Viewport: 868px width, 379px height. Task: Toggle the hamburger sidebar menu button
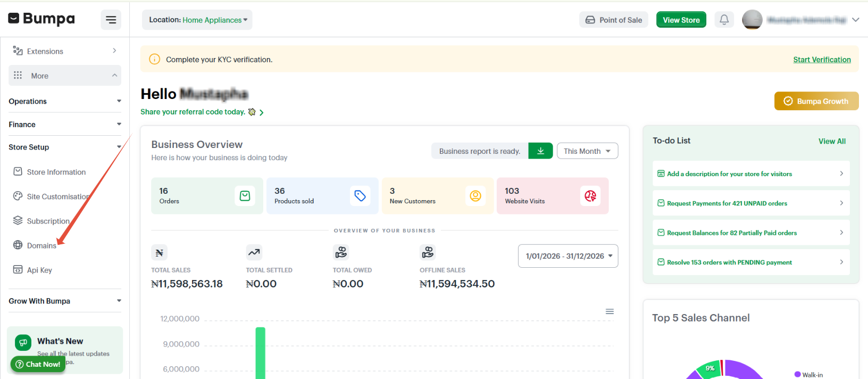pyautogui.click(x=111, y=20)
